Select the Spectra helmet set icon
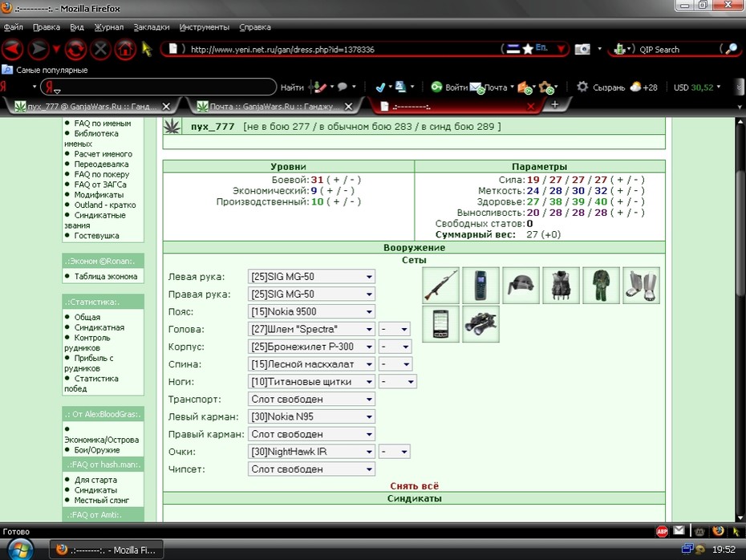 click(x=521, y=285)
